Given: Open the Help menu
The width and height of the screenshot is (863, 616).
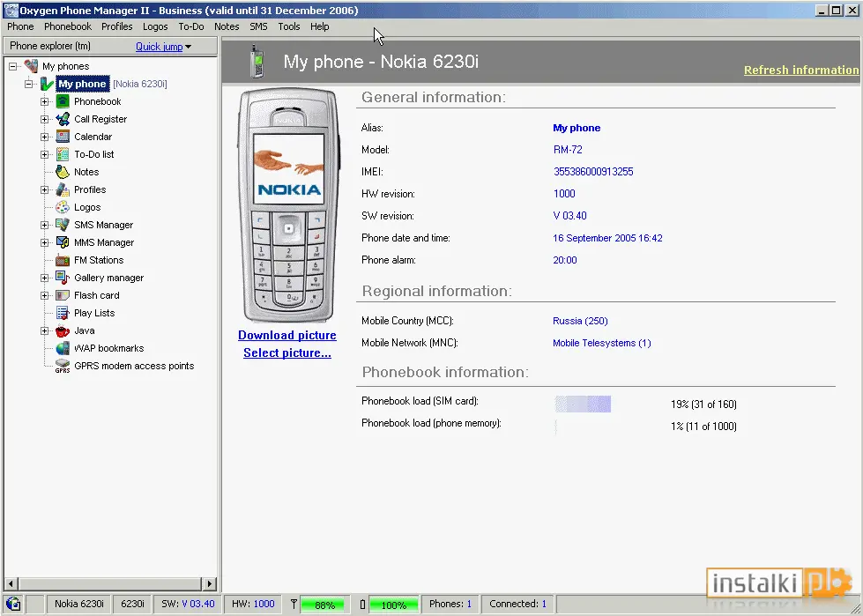Looking at the screenshot, I should pyautogui.click(x=319, y=26).
